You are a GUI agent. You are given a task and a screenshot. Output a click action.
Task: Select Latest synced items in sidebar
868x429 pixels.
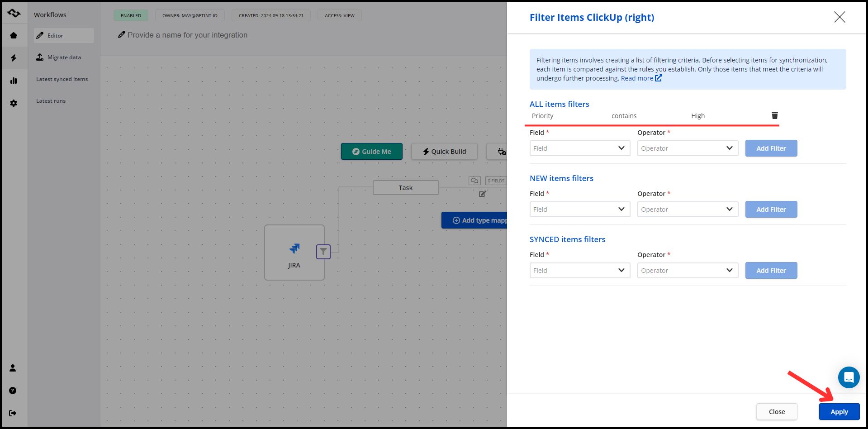tap(62, 79)
